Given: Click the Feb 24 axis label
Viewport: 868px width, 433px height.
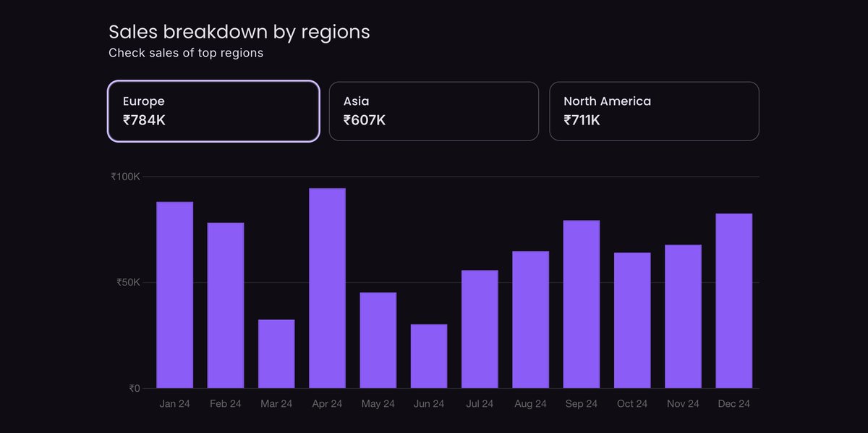Looking at the screenshot, I should tap(226, 404).
